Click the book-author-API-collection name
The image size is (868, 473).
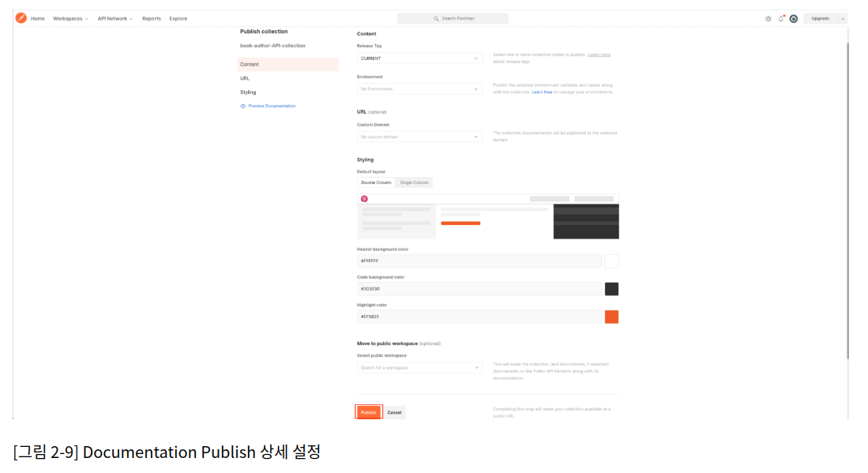273,46
